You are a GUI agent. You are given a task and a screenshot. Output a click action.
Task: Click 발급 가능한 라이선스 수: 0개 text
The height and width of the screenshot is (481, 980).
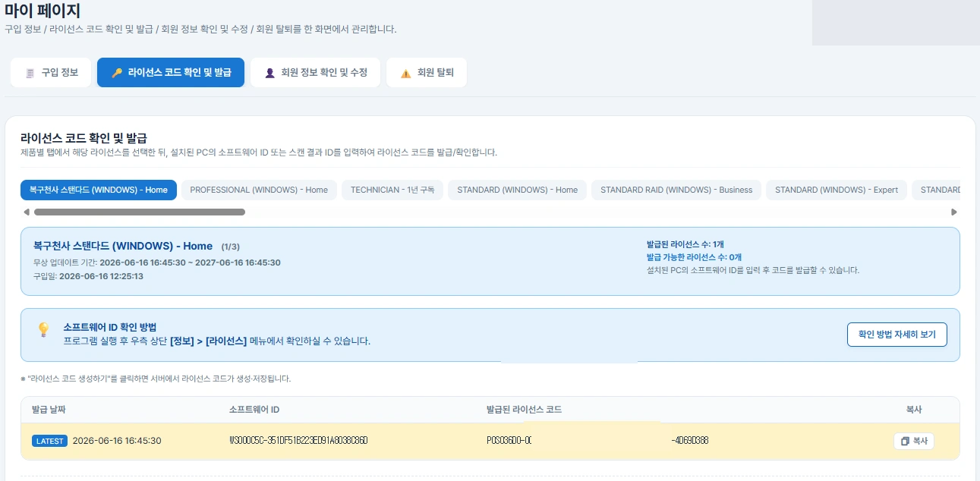(695, 257)
